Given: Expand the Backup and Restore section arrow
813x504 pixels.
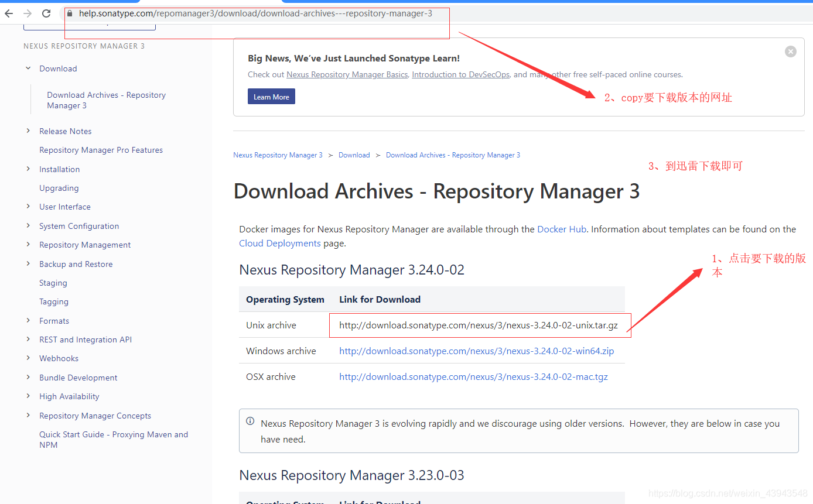Looking at the screenshot, I should pos(28,264).
